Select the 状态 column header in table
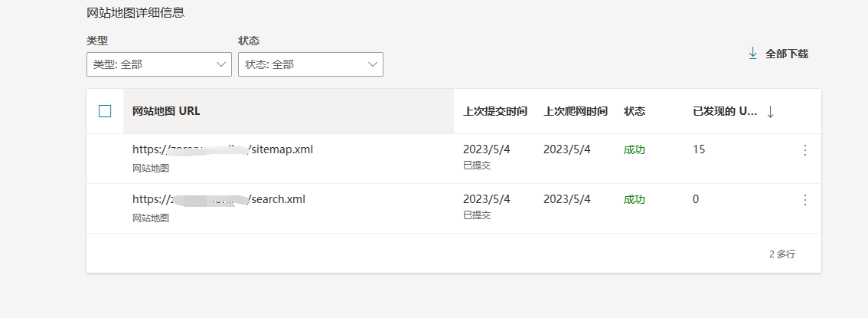 pyautogui.click(x=635, y=111)
